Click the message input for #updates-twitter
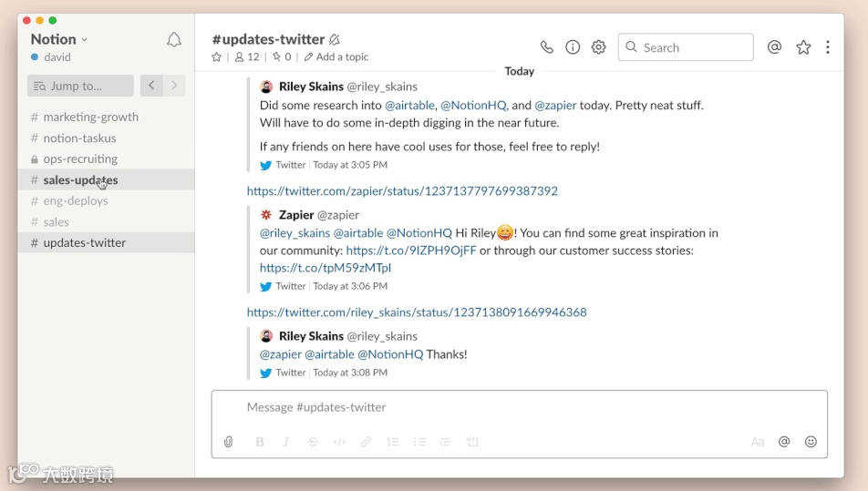Image resolution: width=868 pixels, height=491 pixels. 520,407
